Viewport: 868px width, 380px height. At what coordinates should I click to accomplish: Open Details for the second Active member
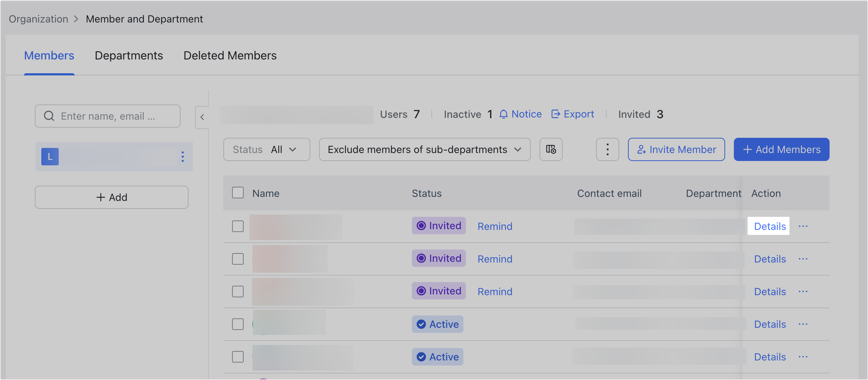(x=770, y=357)
